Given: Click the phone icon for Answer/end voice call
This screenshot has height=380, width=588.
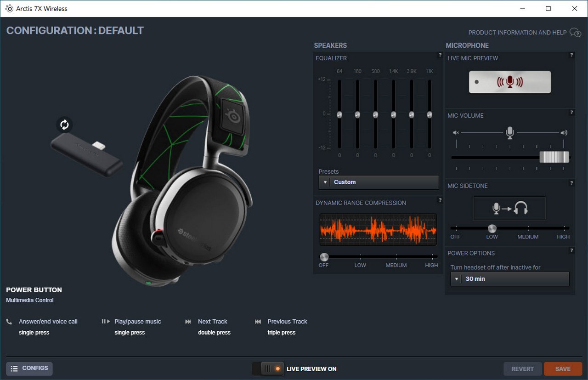Looking at the screenshot, I should (x=9, y=322).
